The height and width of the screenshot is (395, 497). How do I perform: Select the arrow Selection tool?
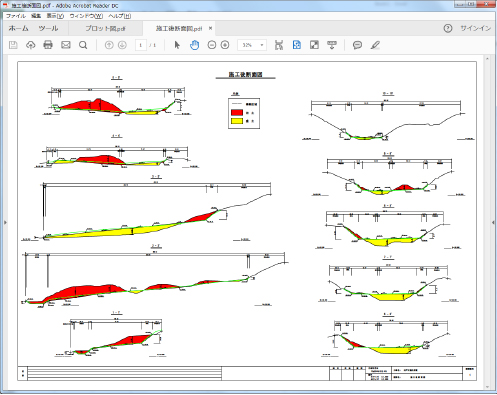[177, 45]
